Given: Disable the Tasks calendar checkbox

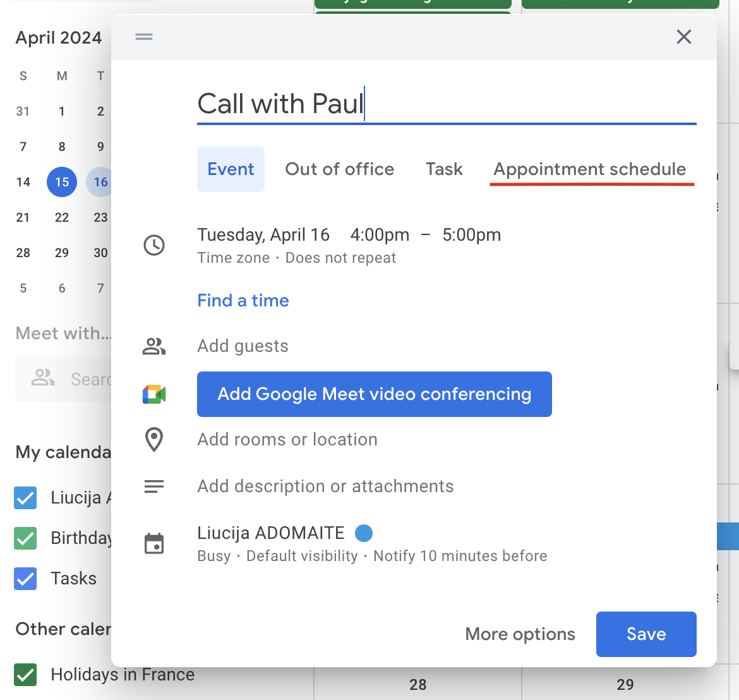Looking at the screenshot, I should [x=25, y=578].
